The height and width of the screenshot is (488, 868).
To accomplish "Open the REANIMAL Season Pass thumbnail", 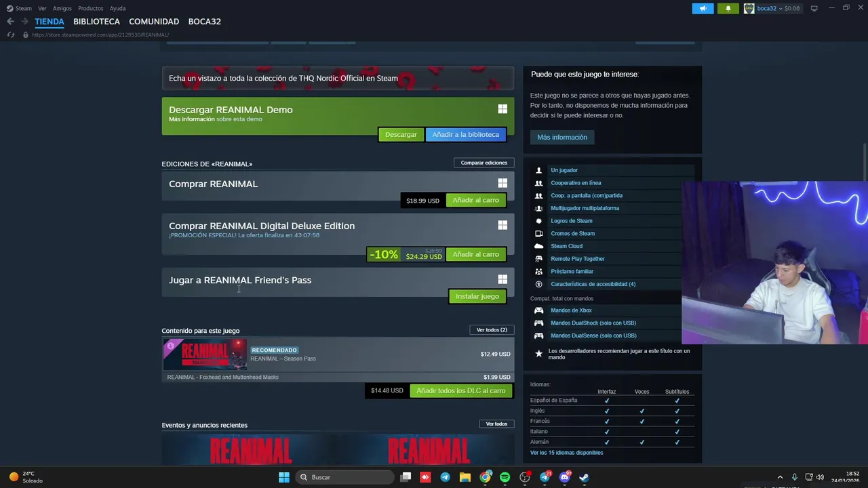I will coord(205,354).
